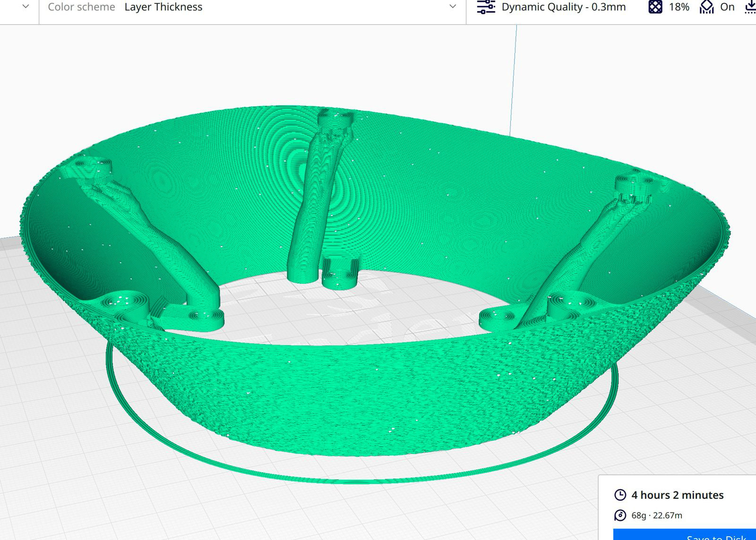
Task: Click the 18% infill value
Action: click(679, 7)
